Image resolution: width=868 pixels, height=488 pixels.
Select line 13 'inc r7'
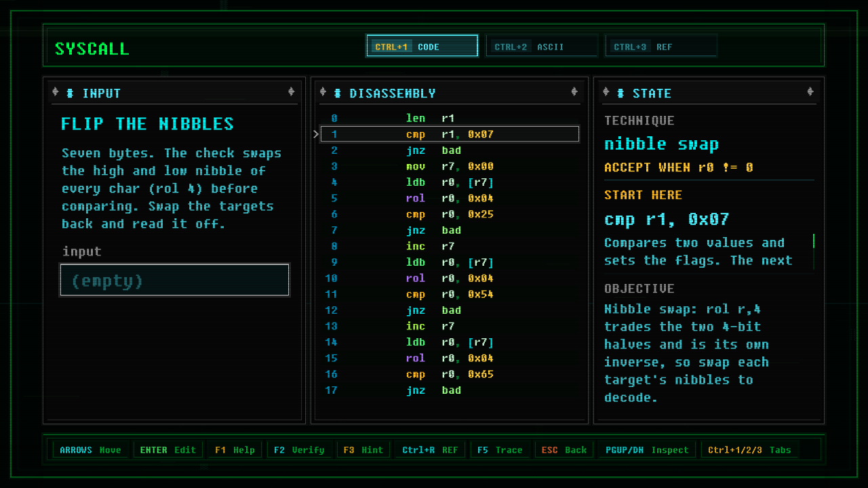pyautogui.click(x=450, y=326)
